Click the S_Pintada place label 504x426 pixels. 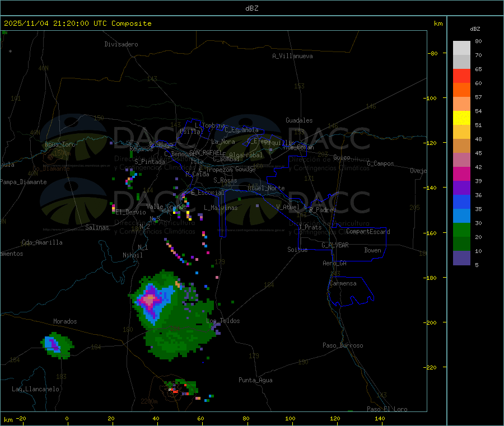tap(150, 162)
